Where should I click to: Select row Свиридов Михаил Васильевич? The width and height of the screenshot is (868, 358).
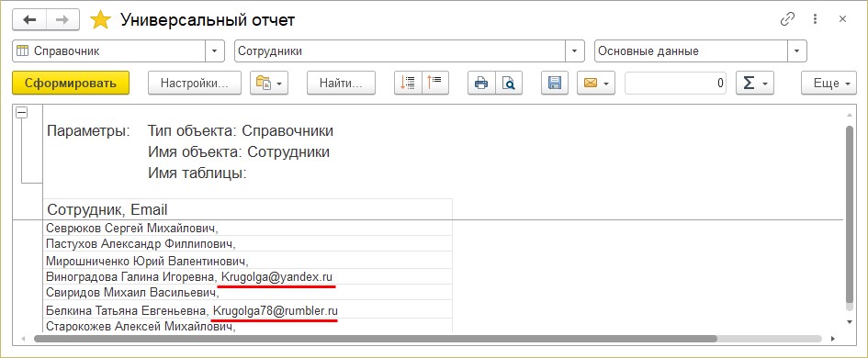[247, 293]
